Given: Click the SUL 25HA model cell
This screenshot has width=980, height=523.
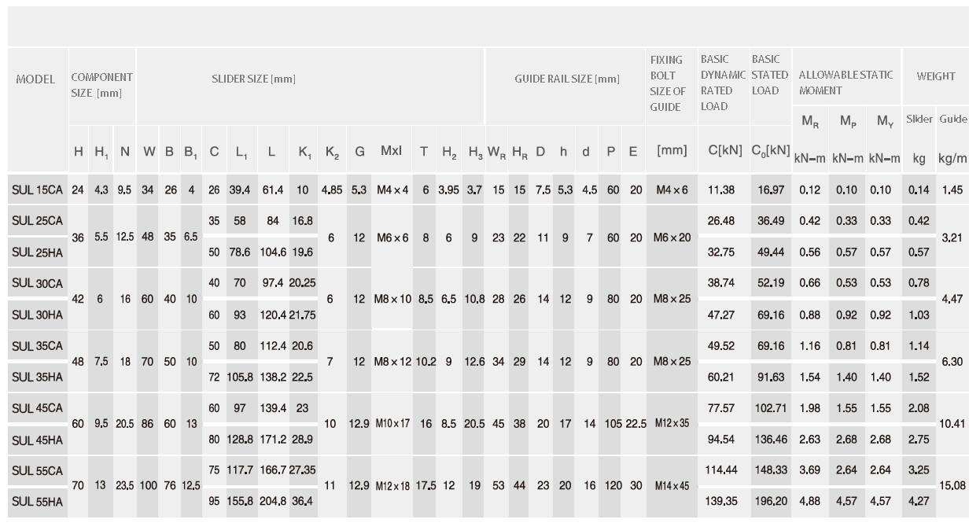Looking at the screenshot, I should [x=37, y=252].
